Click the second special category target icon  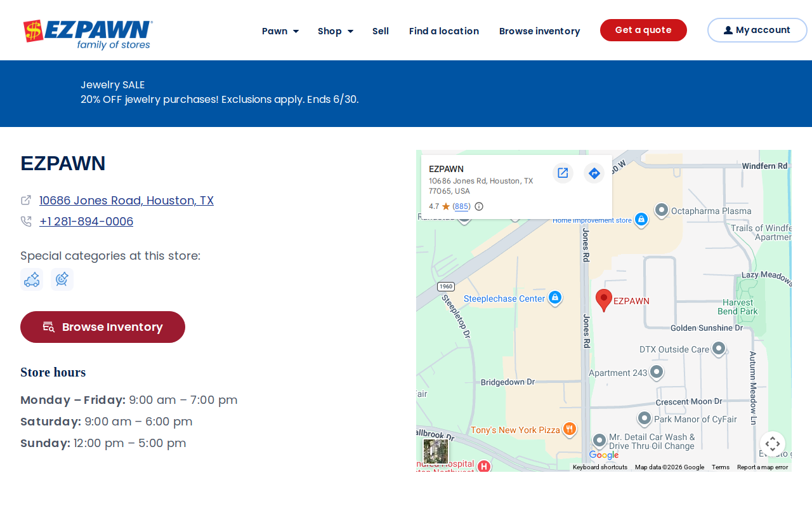(62, 279)
